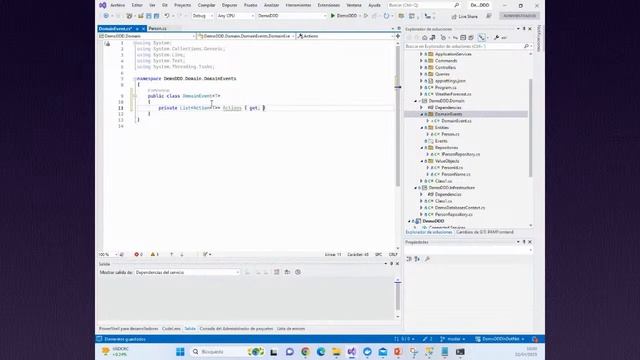Open the Home icon in Solution Explorer toolbar

[x=424, y=38]
